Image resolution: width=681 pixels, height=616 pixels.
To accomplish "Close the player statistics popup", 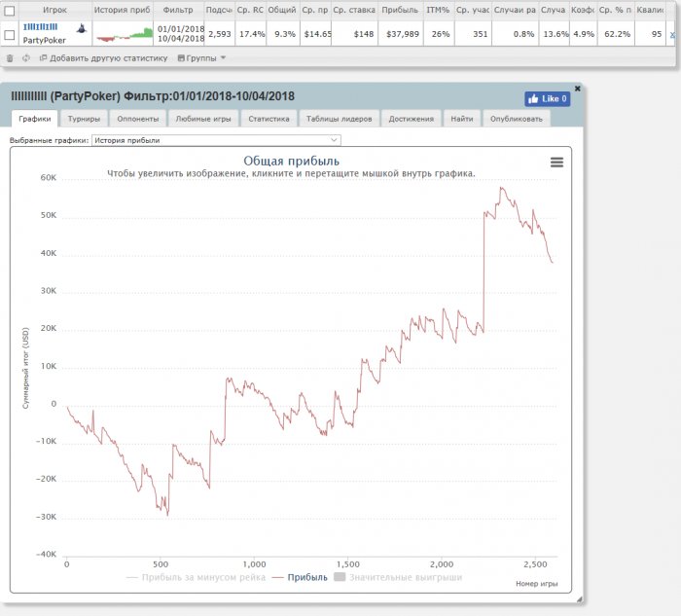I will (x=577, y=89).
